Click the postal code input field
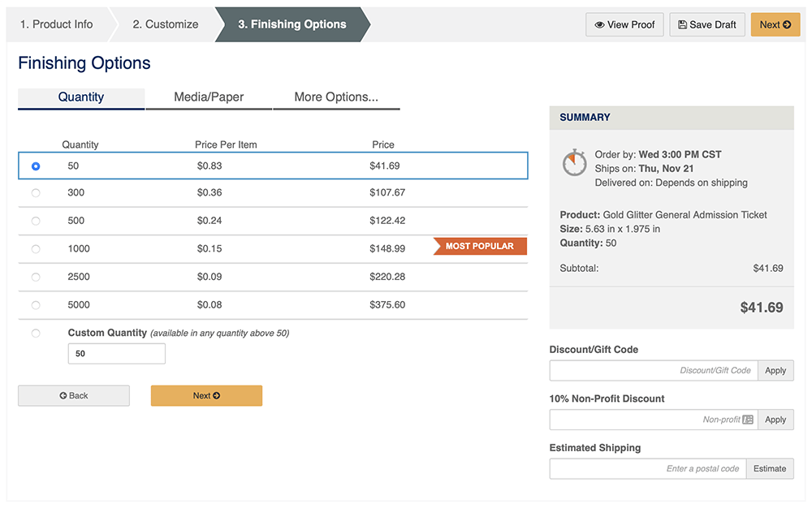This screenshot has width=812, height=508. click(648, 469)
